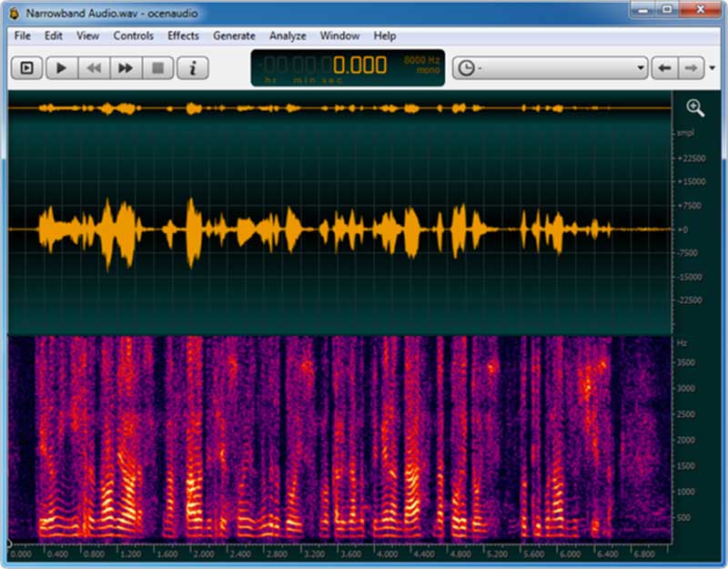Open the Effects menu

[183, 36]
